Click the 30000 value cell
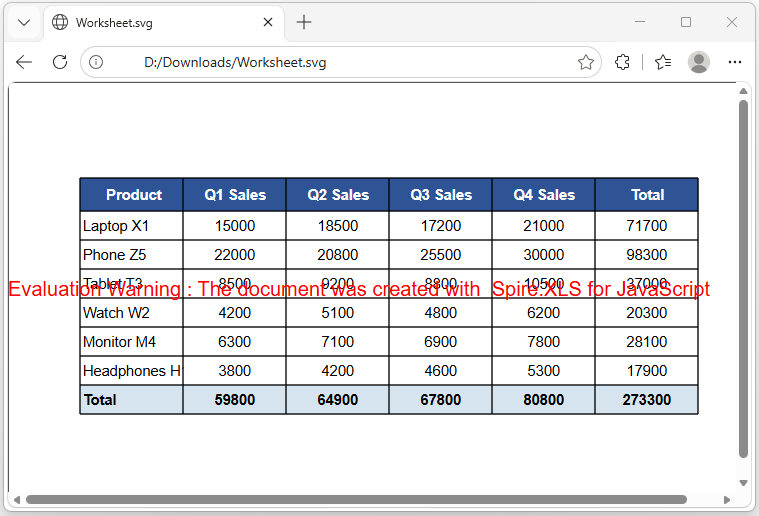The image size is (759, 516). pos(544,255)
